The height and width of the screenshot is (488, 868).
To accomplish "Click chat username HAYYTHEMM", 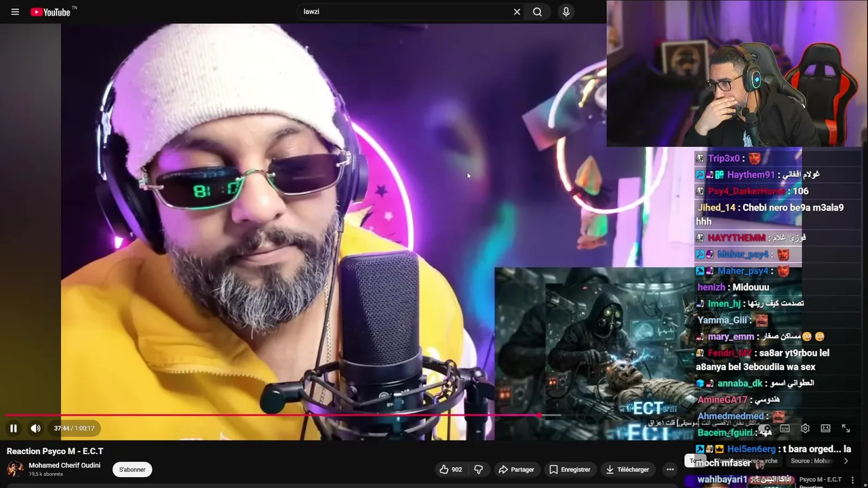I will coord(736,238).
